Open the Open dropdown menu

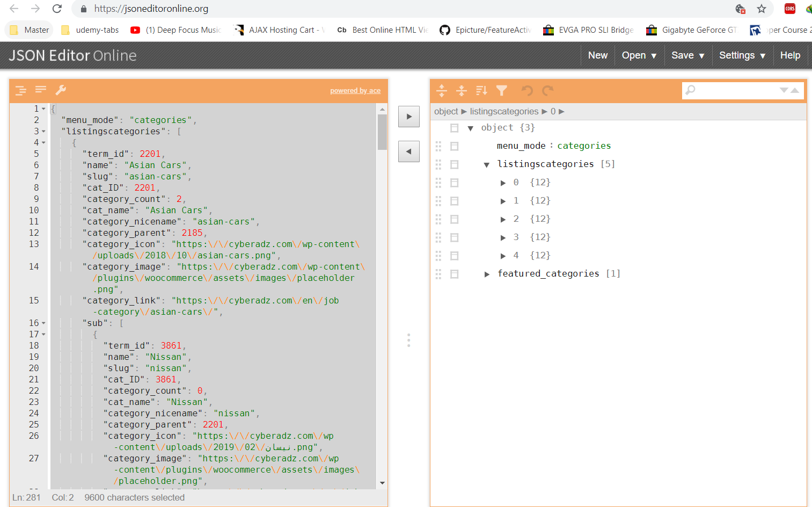click(639, 55)
